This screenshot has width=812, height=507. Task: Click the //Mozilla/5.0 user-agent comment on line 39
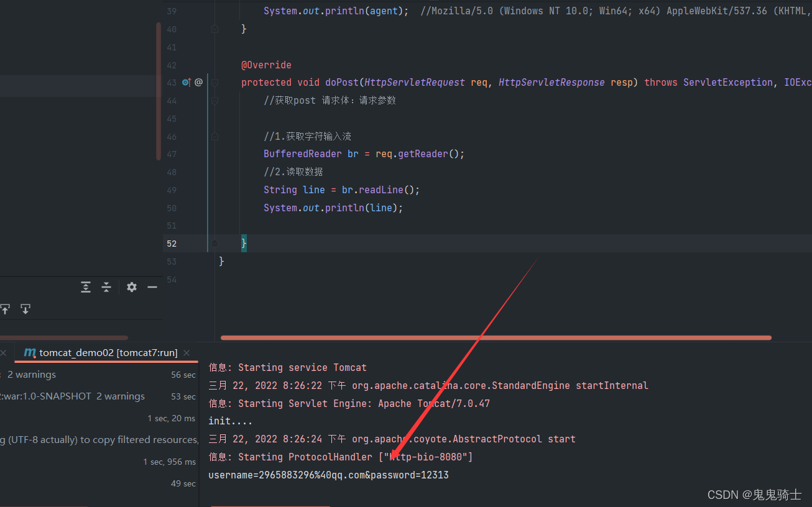tap(616, 11)
